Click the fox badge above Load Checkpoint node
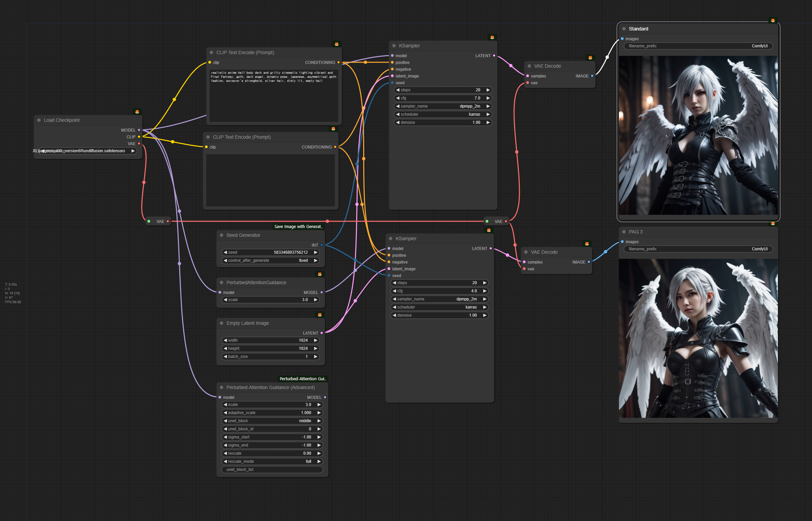 (137, 112)
